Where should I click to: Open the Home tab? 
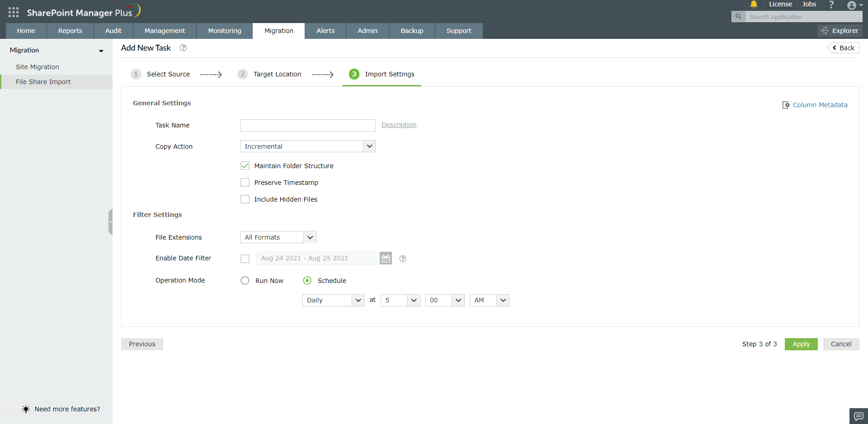coord(26,31)
